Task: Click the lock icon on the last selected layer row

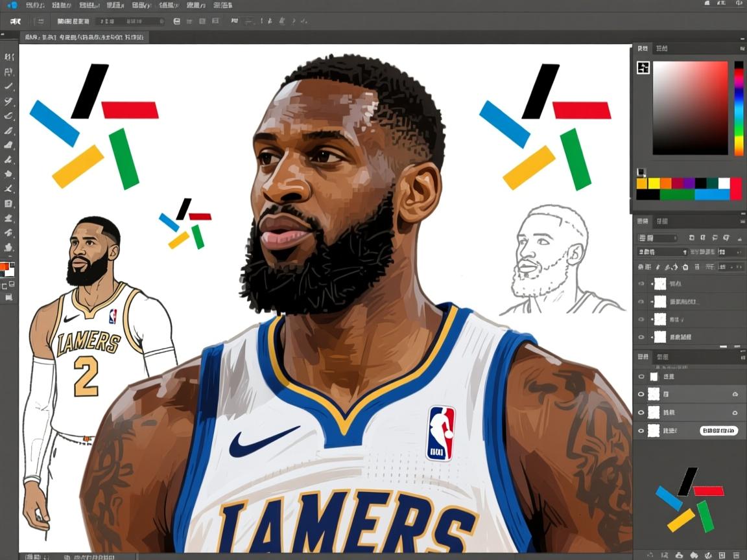Action: coord(735,412)
